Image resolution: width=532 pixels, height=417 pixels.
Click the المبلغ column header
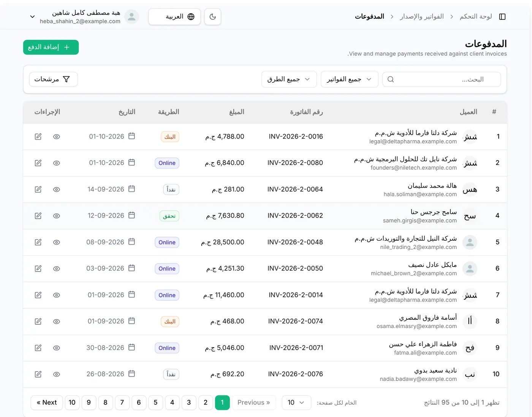click(236, 112)
